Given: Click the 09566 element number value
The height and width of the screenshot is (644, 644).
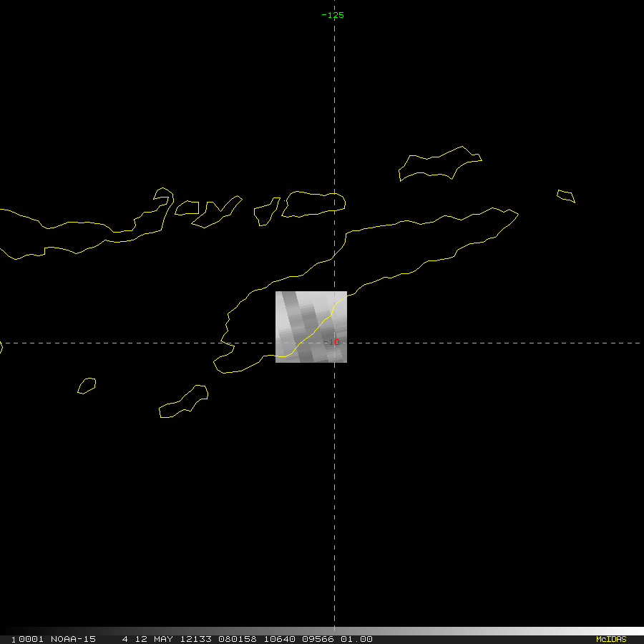Looking at the screenshot, I should [317, 639].
